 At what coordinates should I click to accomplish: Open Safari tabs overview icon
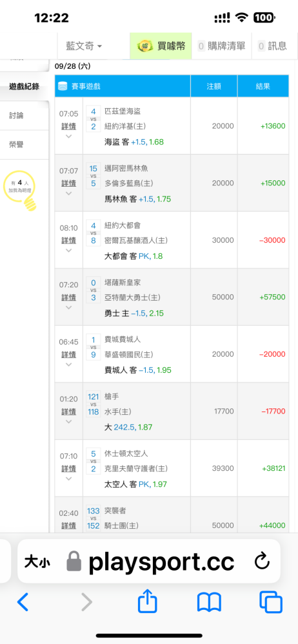(271, 602)
